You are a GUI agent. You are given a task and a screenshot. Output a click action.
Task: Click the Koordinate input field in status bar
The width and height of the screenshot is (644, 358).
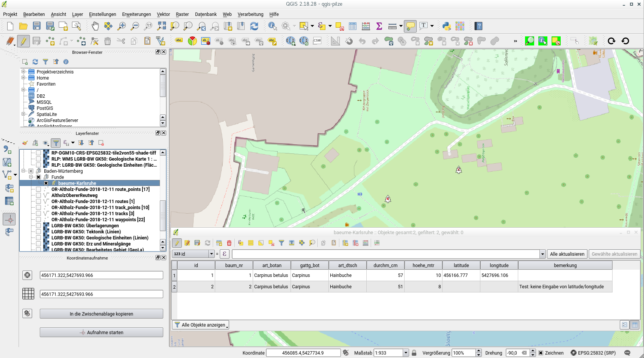303,353
